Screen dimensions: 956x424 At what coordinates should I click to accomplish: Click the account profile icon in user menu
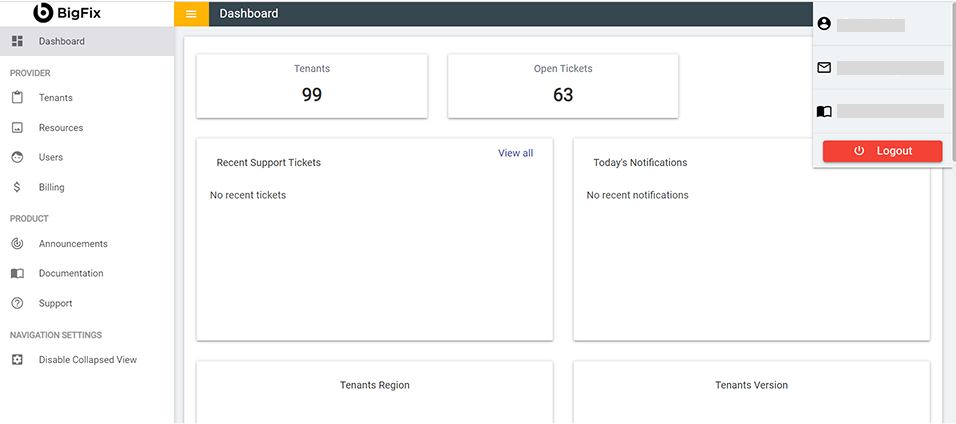[824, 24]
